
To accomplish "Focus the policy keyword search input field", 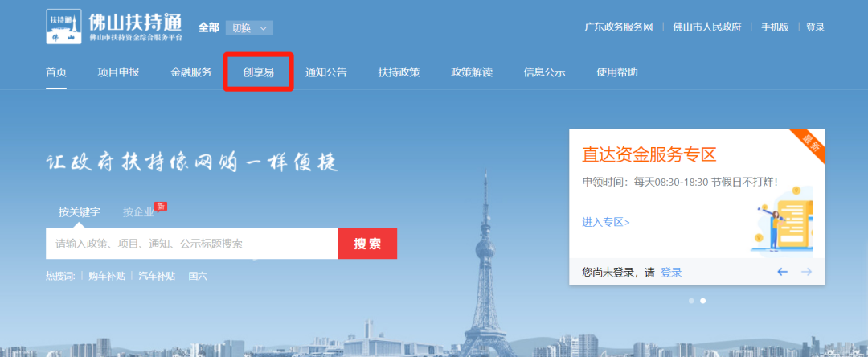I will tap(192, 244).
